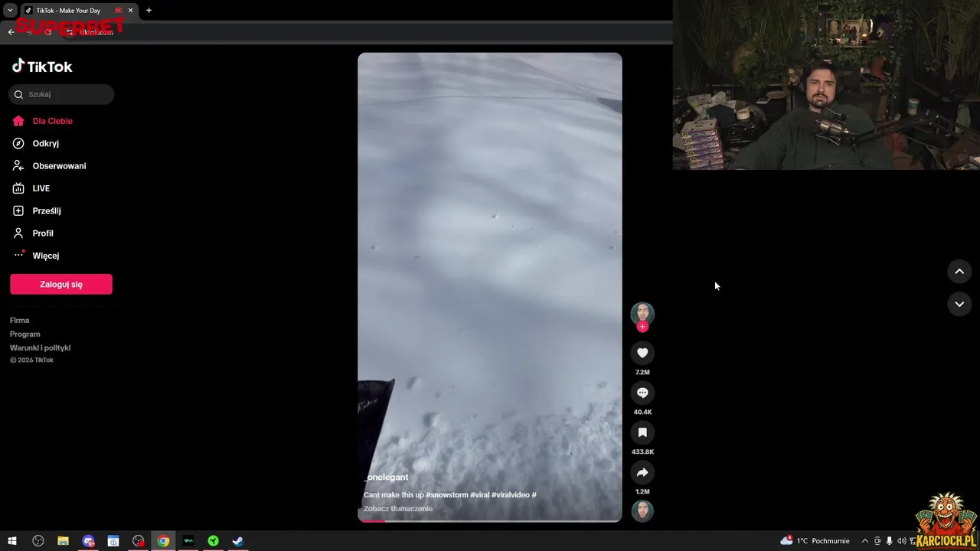
Task: Follow creator via red plus badge
Action: [x=642, y=327]
